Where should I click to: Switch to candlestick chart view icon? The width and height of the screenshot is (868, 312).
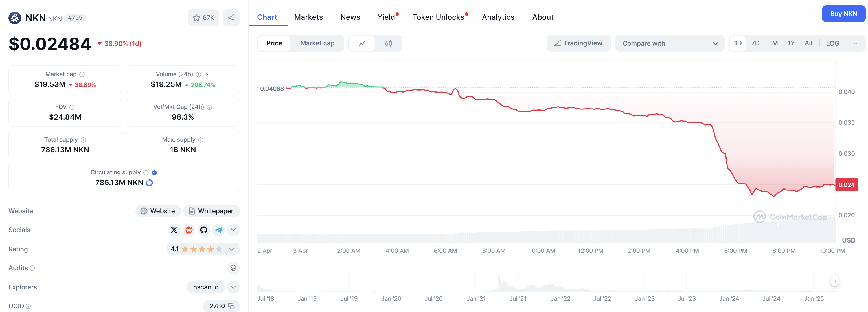[x=388, y=43]
